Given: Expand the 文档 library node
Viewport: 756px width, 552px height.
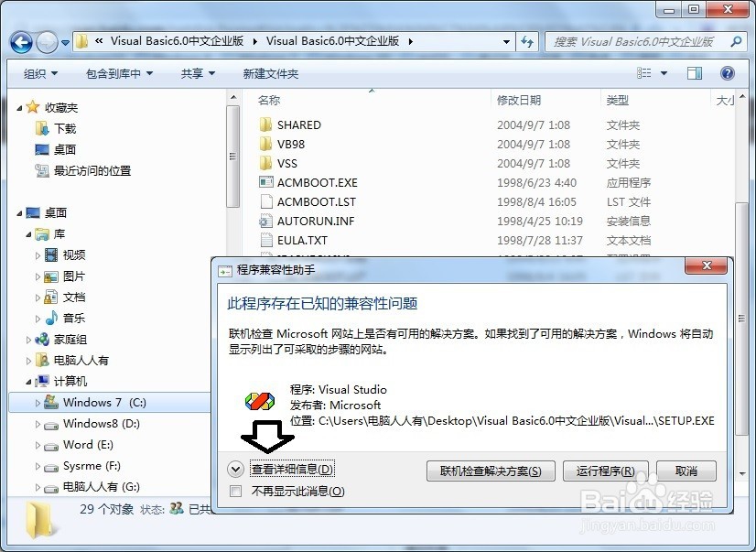Looking at the screenshot, I should pos(38,298).
